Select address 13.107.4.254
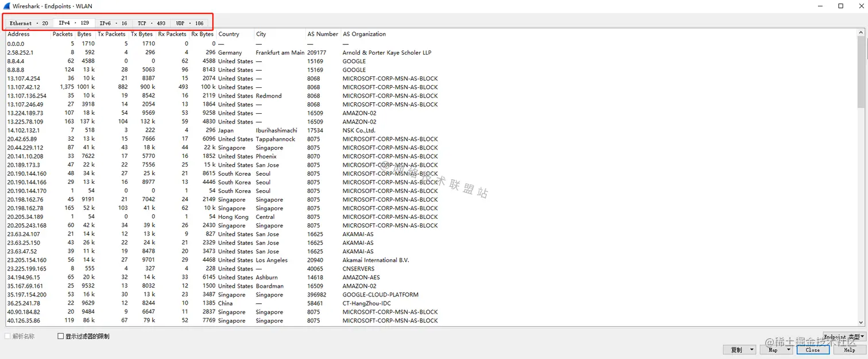 (x=24, y=78)
